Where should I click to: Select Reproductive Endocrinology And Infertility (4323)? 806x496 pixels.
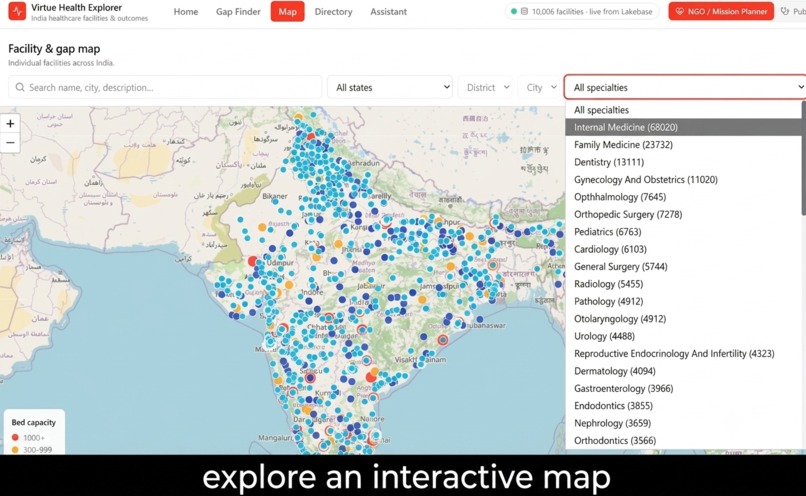pyautogui.click(x=683, y=354)
